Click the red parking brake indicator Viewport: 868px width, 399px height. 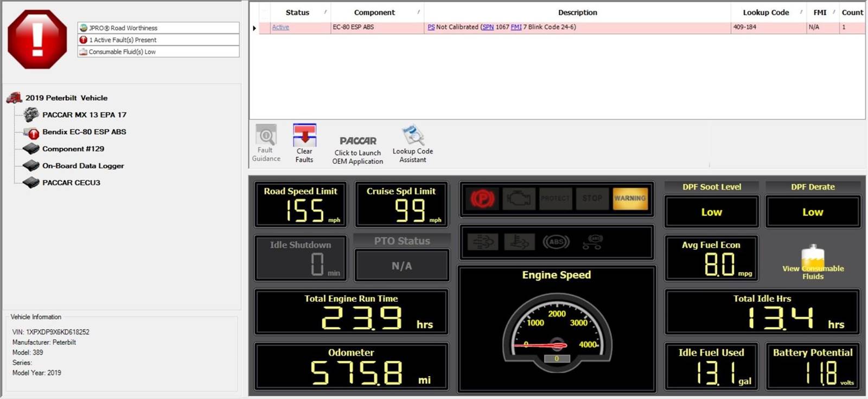pyautogui.click(x=482, y=199)
